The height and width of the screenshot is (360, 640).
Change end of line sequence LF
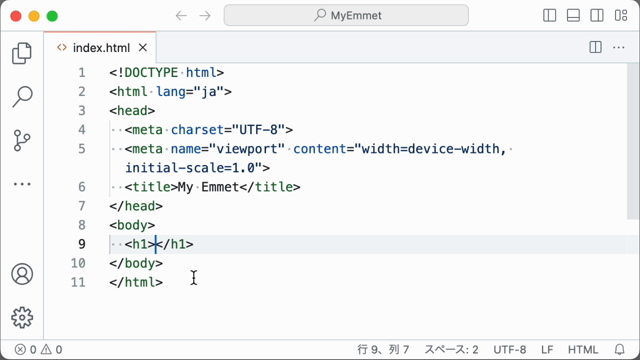point(547,349)
